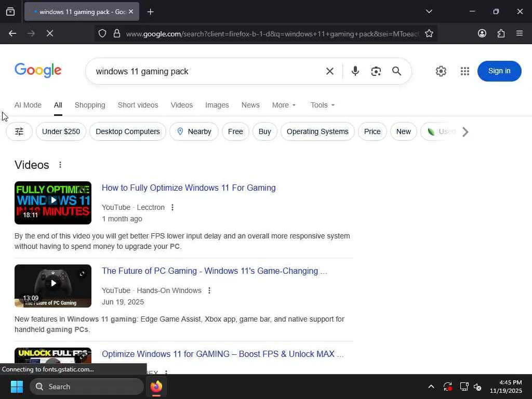Click the address bar URL
The width and height of the screenshot is (532, 399).
[272, 34]
